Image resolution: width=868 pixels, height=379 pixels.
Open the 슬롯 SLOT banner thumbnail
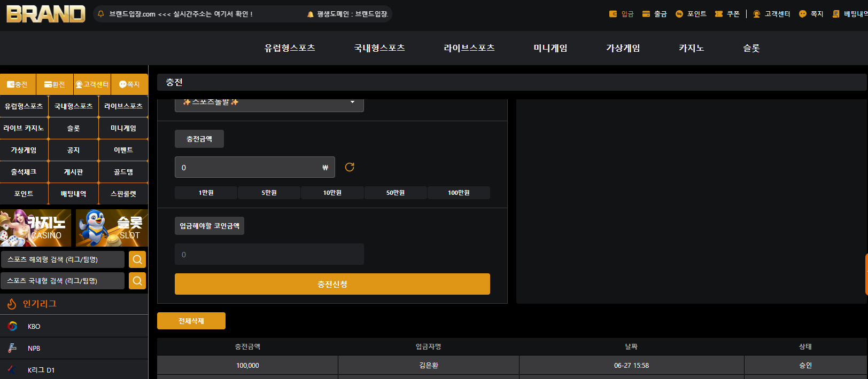(x=112, y=228)
